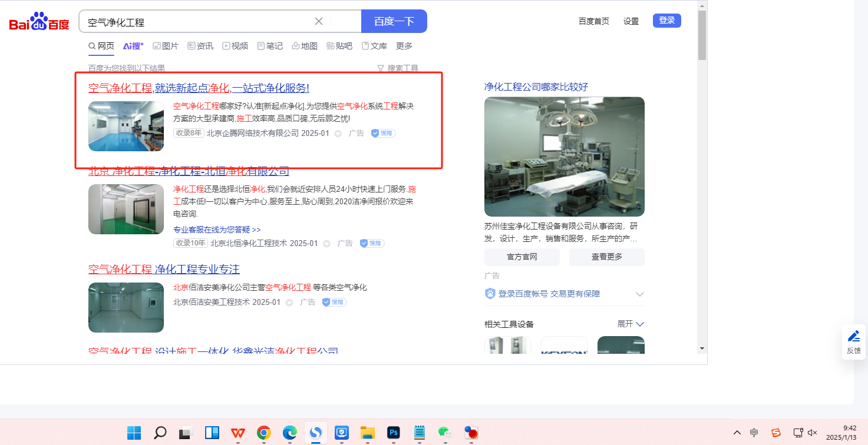Image resolution: width=868 pixels, height=445 pixels.
Task: Open the blue monitor shield app in taskbar
Action: pyautogui.click(x=342, y=433)
